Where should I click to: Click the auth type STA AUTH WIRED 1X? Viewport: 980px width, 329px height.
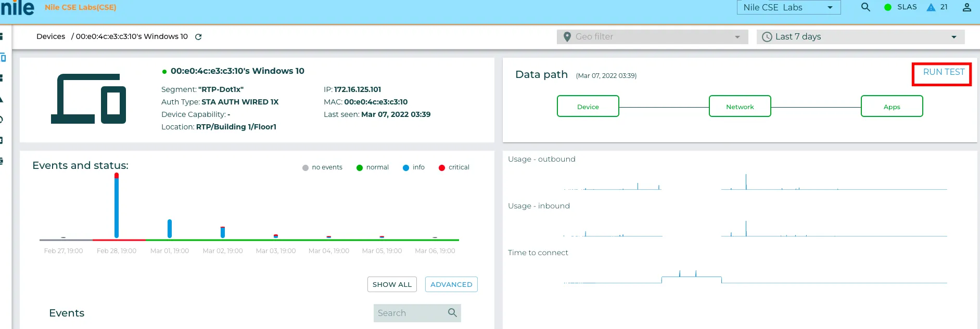240,102
